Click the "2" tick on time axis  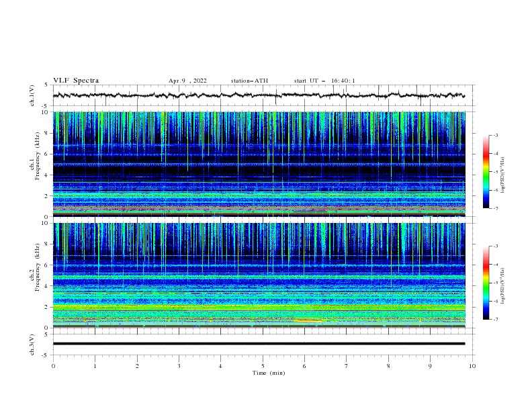pyautogui.click(x=137, y=366)
